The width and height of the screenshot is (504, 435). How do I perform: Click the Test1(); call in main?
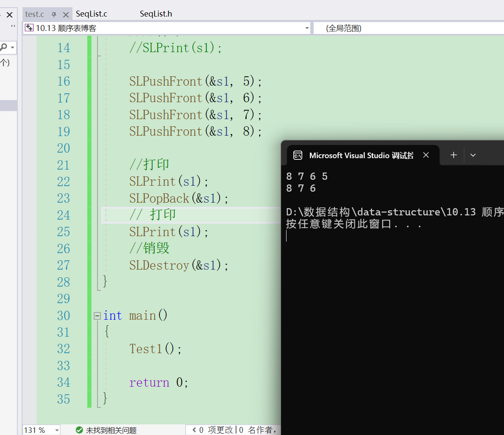155,349
